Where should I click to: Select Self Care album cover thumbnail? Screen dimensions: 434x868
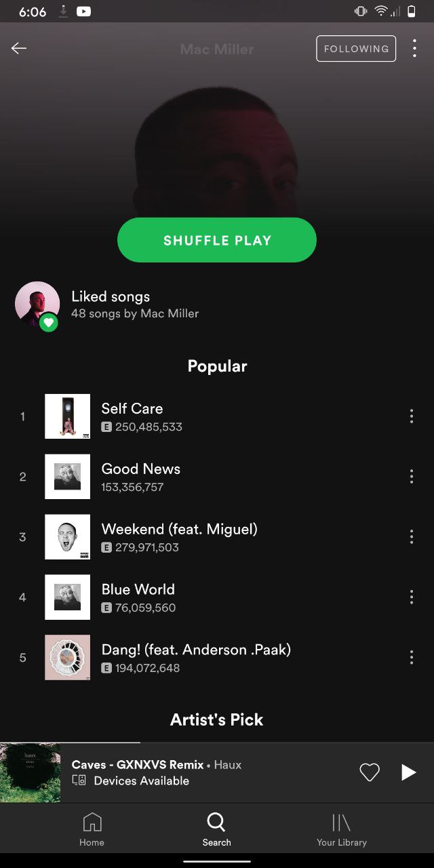[67, 416]
